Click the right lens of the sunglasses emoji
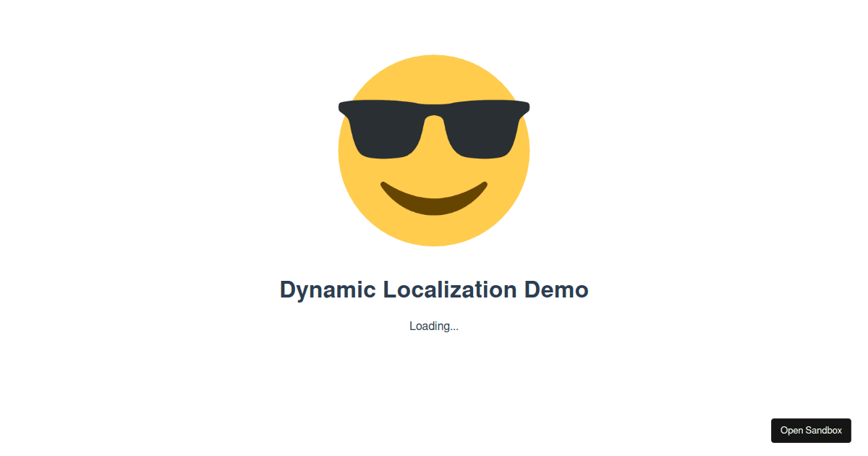The image size is (868, 456). pos(483,130)
